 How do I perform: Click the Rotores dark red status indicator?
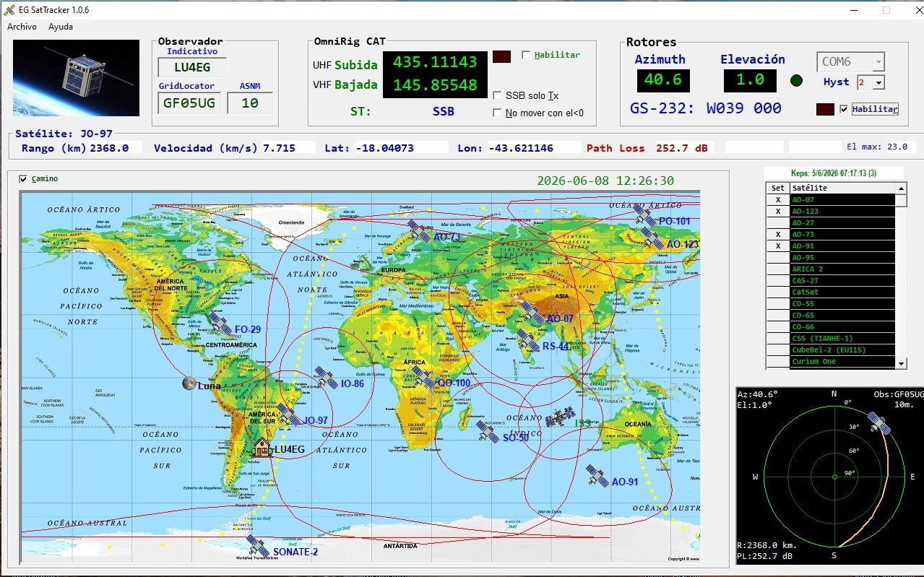[825, 110]
